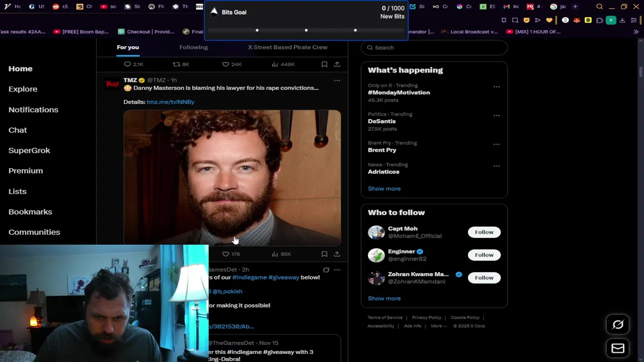The height and width of the screenshot is (362, 644).
Task: Open the X Street Based Pirate Crew tab
Action: pyautogui.click(x=288, y=47)
